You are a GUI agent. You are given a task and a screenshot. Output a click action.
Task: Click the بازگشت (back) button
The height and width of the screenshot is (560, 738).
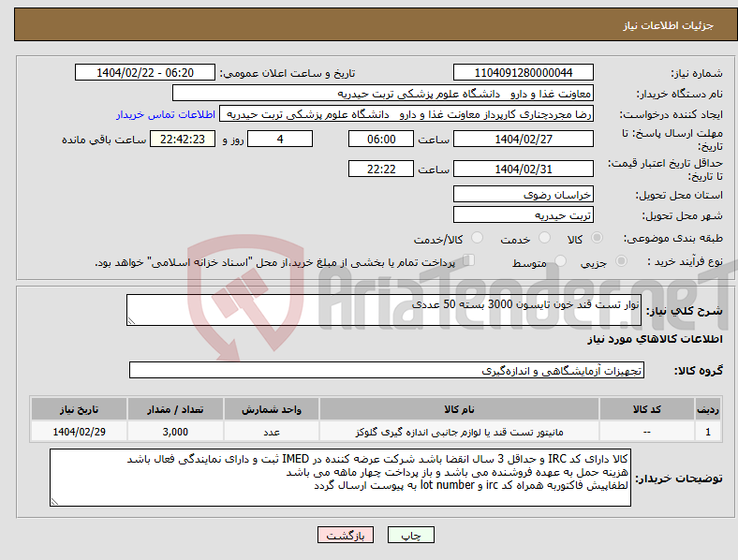coord(345,535)
